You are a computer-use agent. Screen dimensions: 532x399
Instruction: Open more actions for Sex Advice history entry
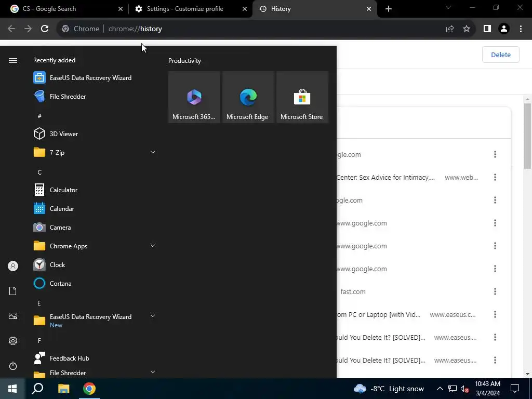(x=495, y=177)
